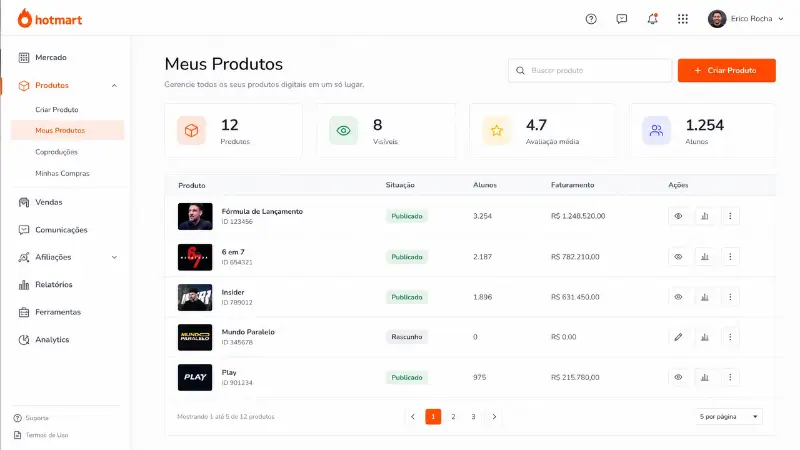Click the hotmart logo
The width and height of the screenshot is (800, 450).
pos(49,19)
